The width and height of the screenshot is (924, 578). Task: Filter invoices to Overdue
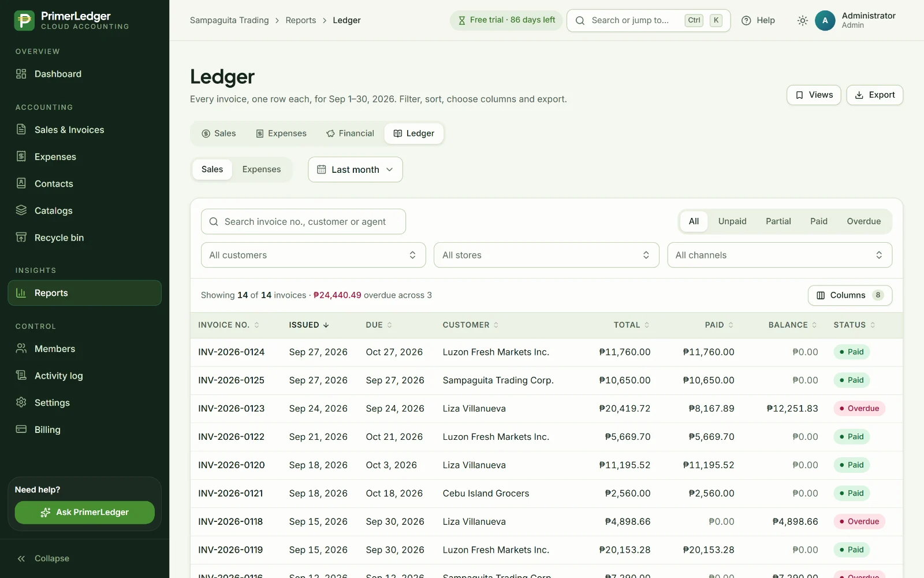click(x=863, y=221)
